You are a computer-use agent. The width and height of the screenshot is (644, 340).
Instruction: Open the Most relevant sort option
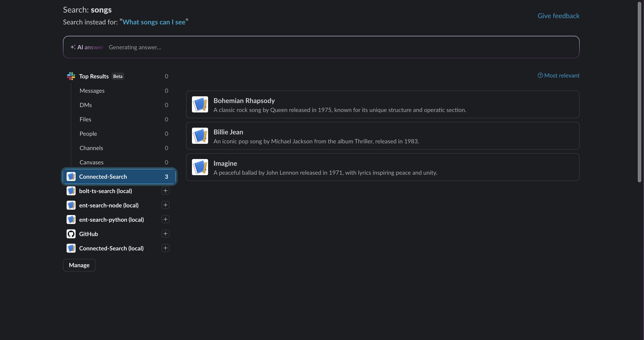tap(561, 75)
